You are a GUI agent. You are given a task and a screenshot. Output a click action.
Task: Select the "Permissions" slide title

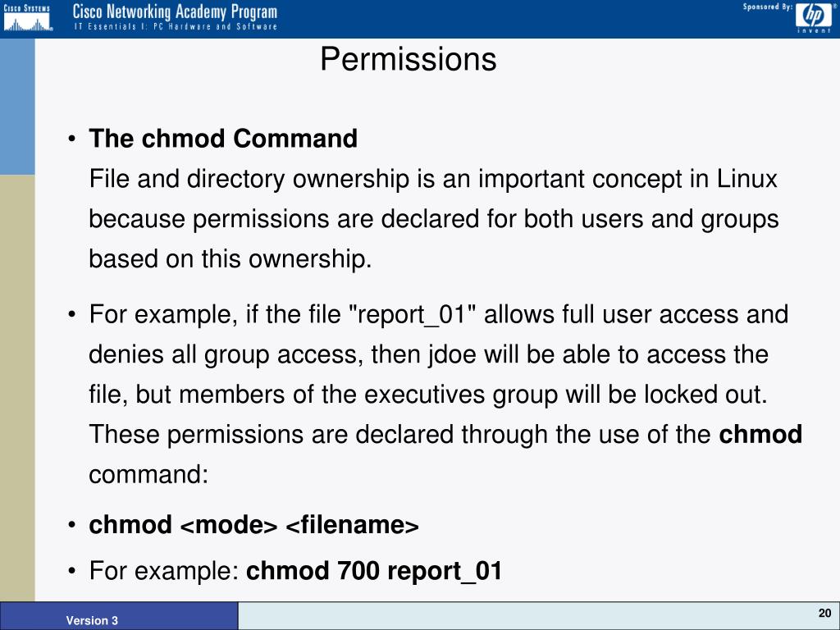[409, 59]
